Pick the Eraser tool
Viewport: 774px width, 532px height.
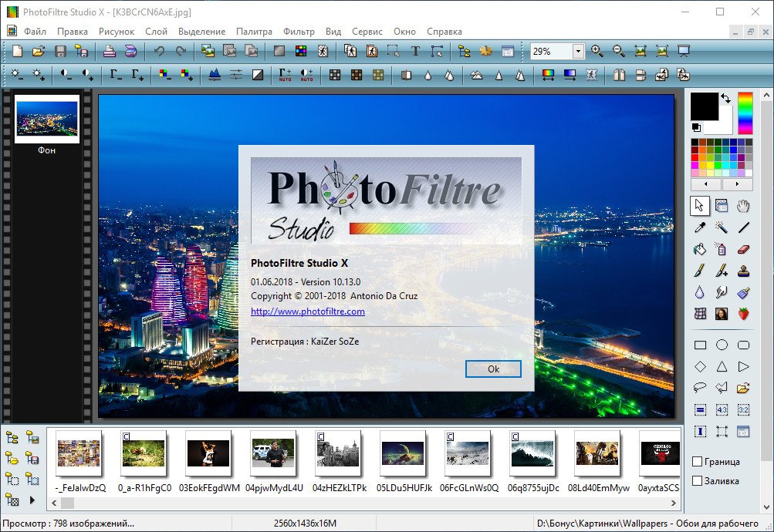tap(743, 249)
